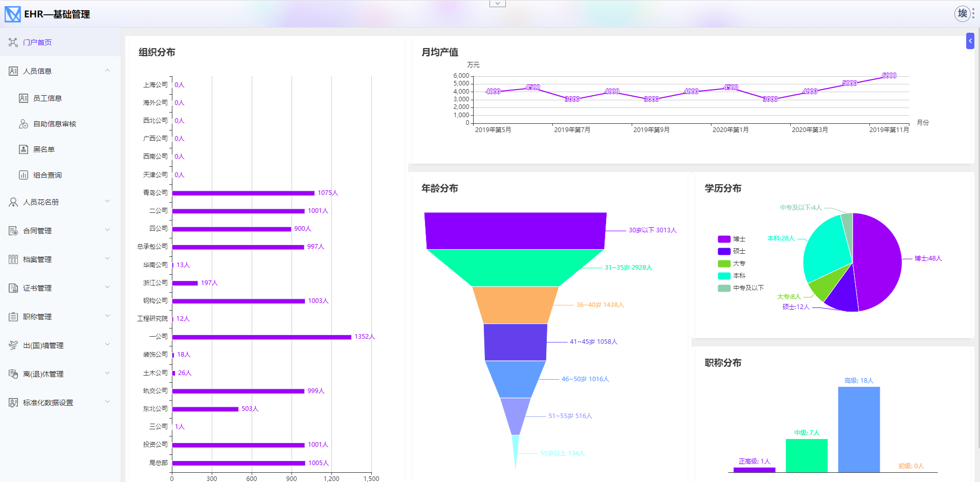This screenshot has height=482, width=980.
Task: Click the 出(国)境管理 plane icon
Action: point(13,345)
